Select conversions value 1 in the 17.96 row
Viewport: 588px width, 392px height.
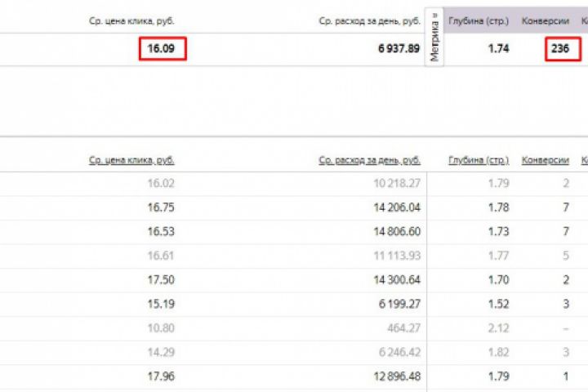click(566, 376)
